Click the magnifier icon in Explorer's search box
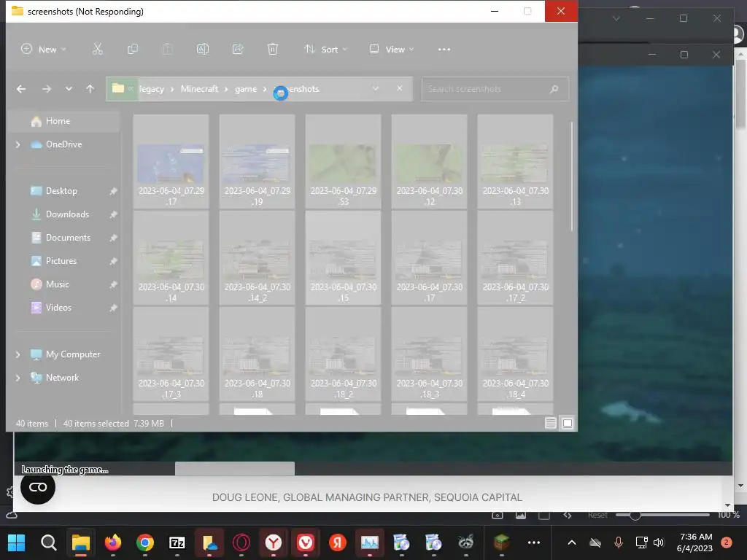The height and width of the screenshot is (560, 747). [554, 89]
